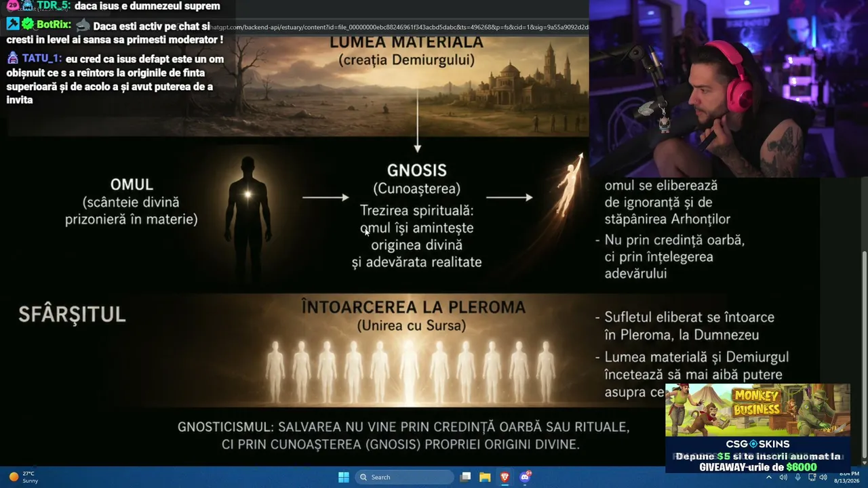The height and width of the screenshot is (488, 868).
Task: Click the 'ÎNTOARCEREA LA PLEROMA' heading
Action: [x=414, y=308]
